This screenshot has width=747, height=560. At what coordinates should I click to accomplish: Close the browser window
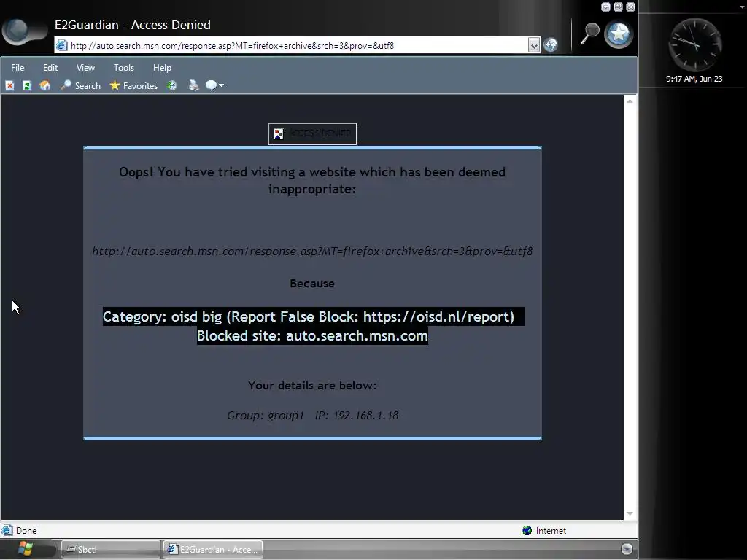[x=630, y=7]
